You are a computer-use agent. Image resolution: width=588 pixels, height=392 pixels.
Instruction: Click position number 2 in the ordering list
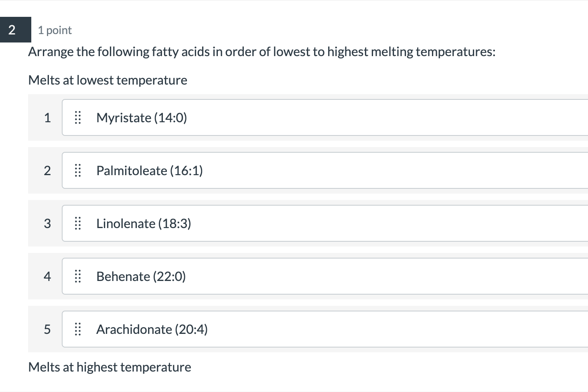(47, 171)
